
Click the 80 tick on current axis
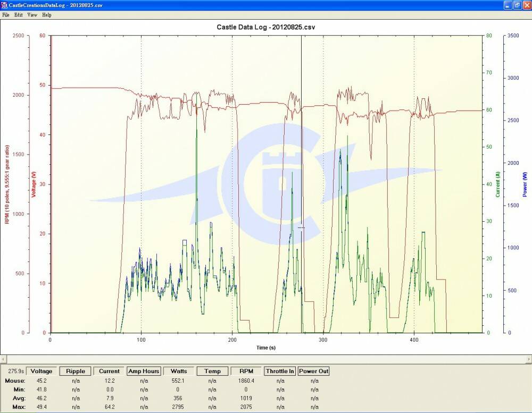point(489,36)
